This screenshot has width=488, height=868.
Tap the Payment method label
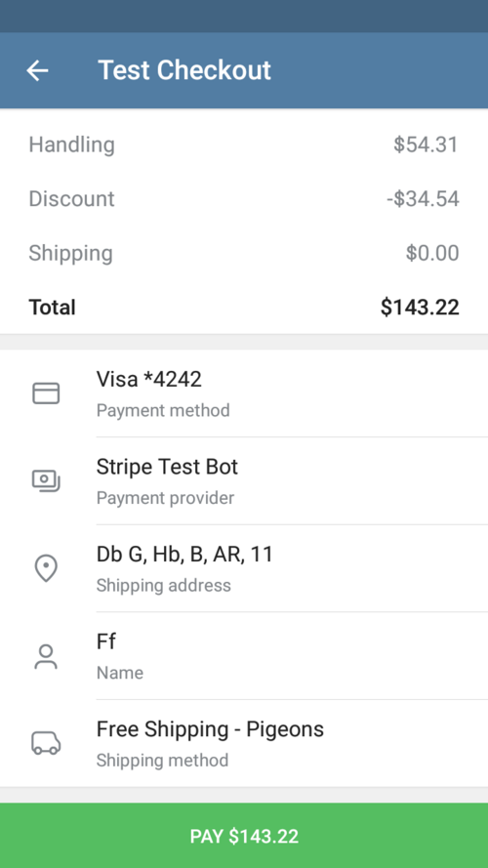pos(163,411)
